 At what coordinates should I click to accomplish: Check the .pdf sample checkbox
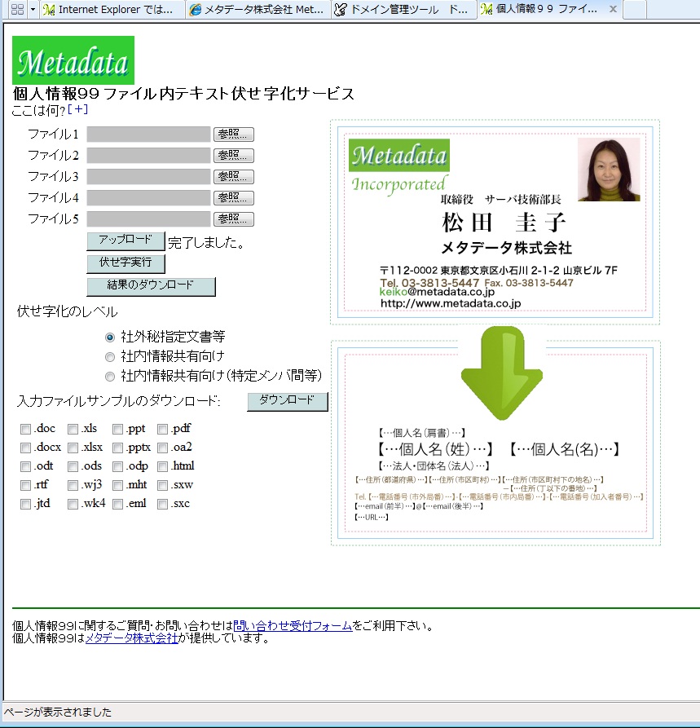163,430
